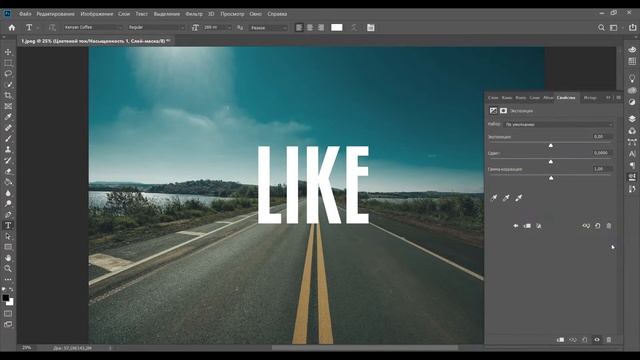Open the font family dropdown
The image size is (640, 360).
pyautogui.click(x=93, y=27)
